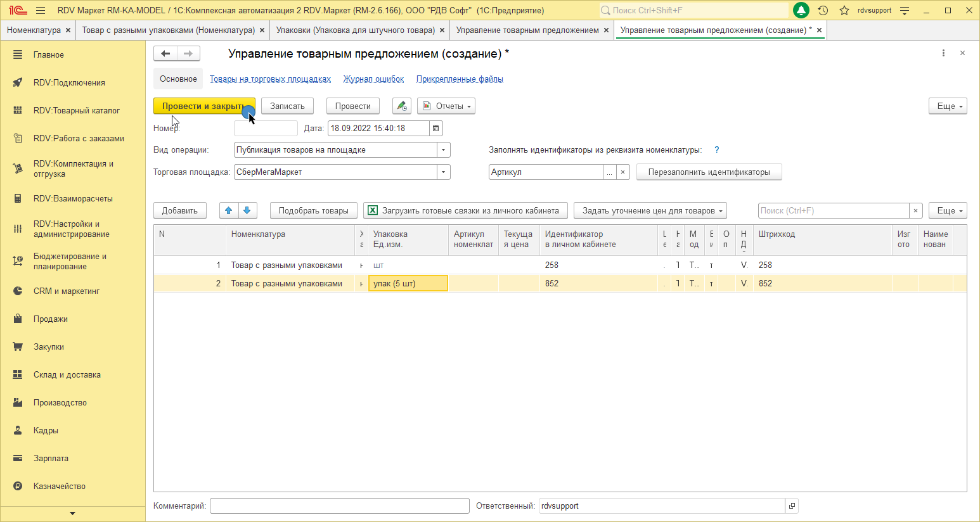
Task: Open RDV:Товарный каталог sidebar section
Action: [x=77, y=110]
